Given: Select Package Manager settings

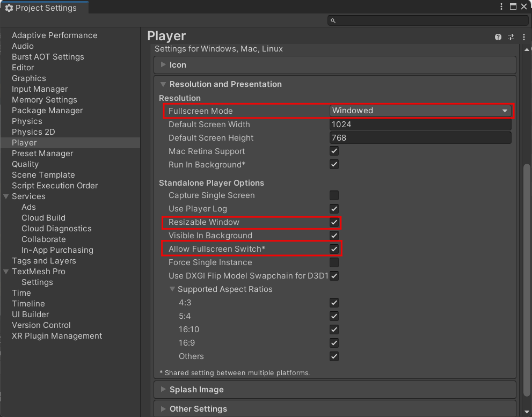Looking at the screenshot, I should 47,111.
